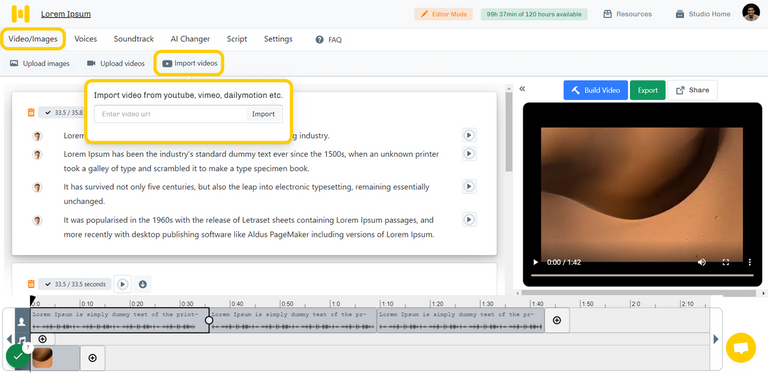Viewport: 768px width, 373px height.
Task: Click the sentence 'Lorem Ipsum has been the industry's standard'
Action: [251, 161]
